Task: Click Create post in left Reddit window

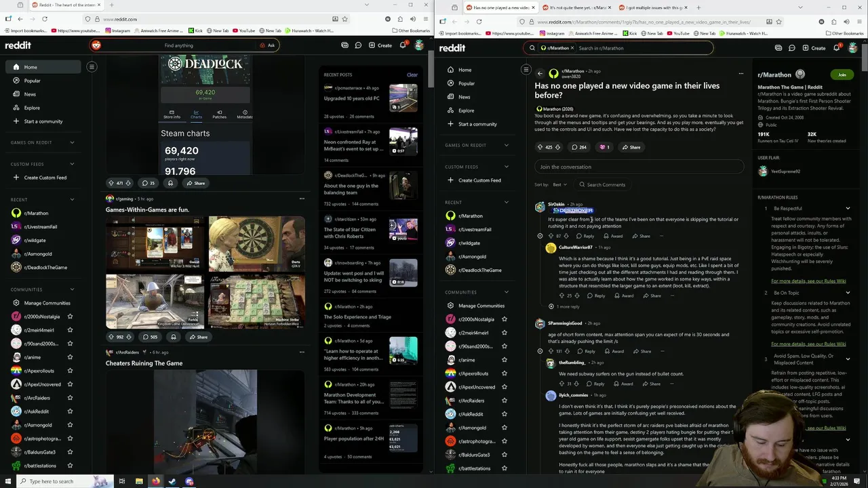Action: 380,45
